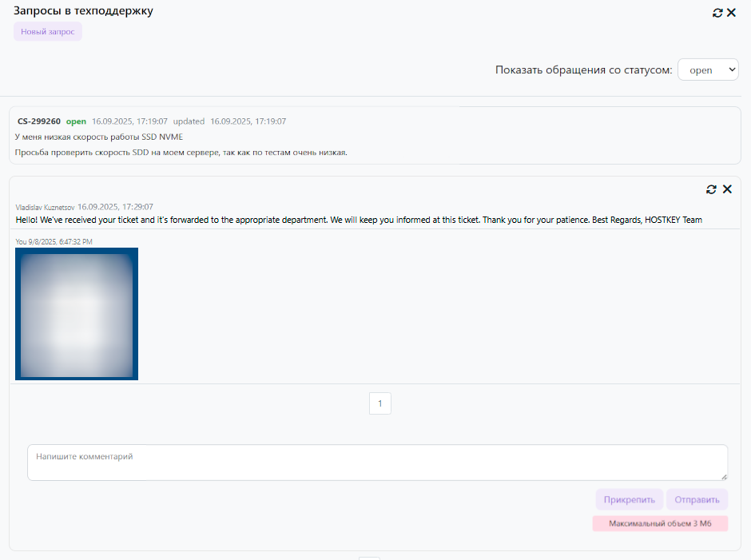Refresh the opened ticket conversation

pyautogui.click(x=711, y=189)
